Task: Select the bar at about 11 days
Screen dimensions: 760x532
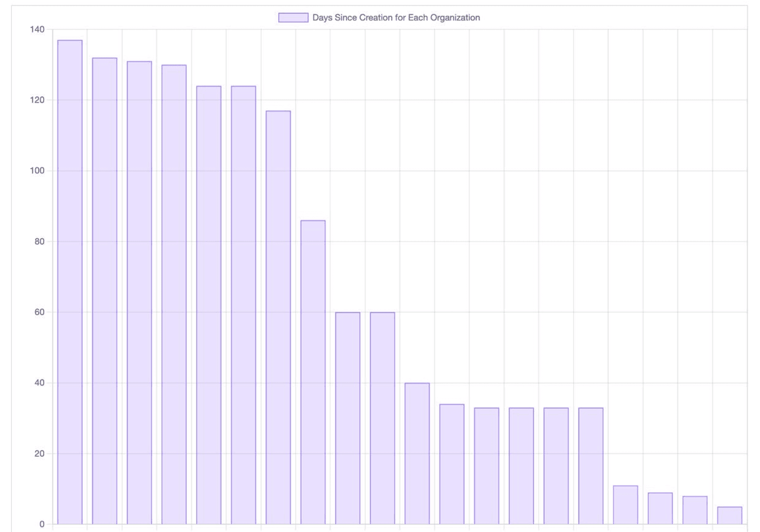Action: 625,505
